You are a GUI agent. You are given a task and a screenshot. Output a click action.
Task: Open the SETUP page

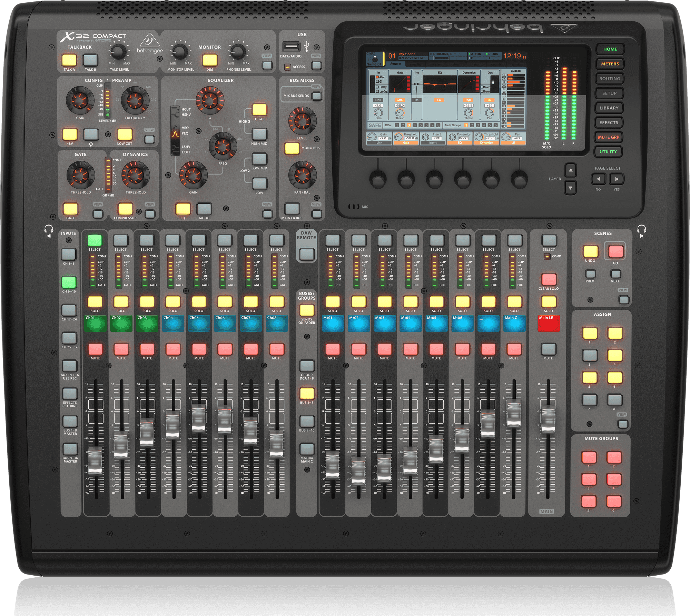[x=609, y=93]
